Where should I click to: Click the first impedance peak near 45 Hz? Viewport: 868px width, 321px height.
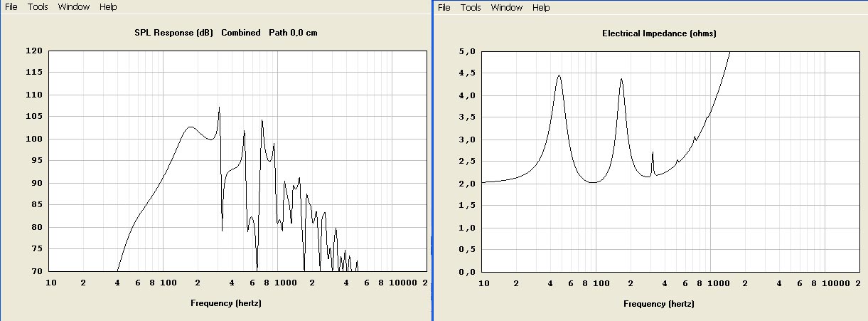click(x=559, y=76)
